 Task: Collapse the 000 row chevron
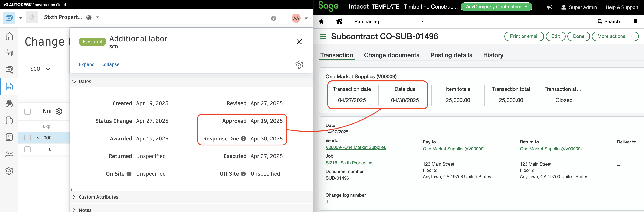click(x=39, y=138)
